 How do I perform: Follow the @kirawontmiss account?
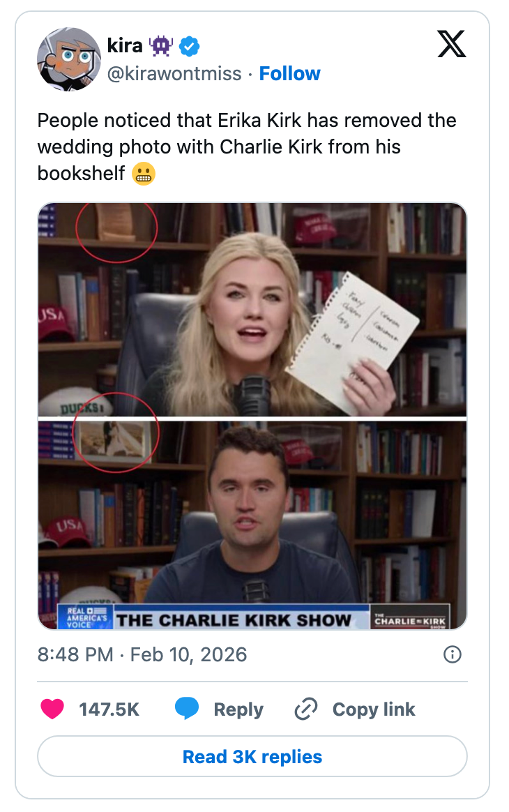[289, 73]
